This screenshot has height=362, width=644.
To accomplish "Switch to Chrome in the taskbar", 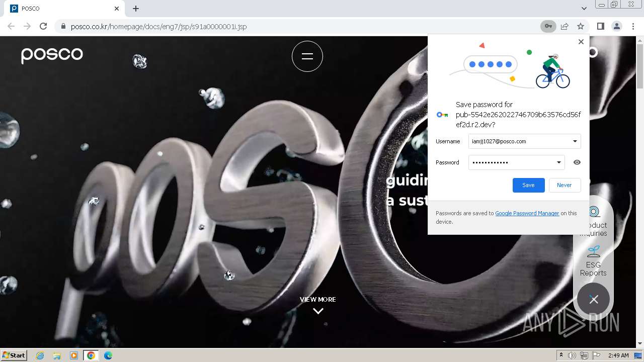I will 91,355.
